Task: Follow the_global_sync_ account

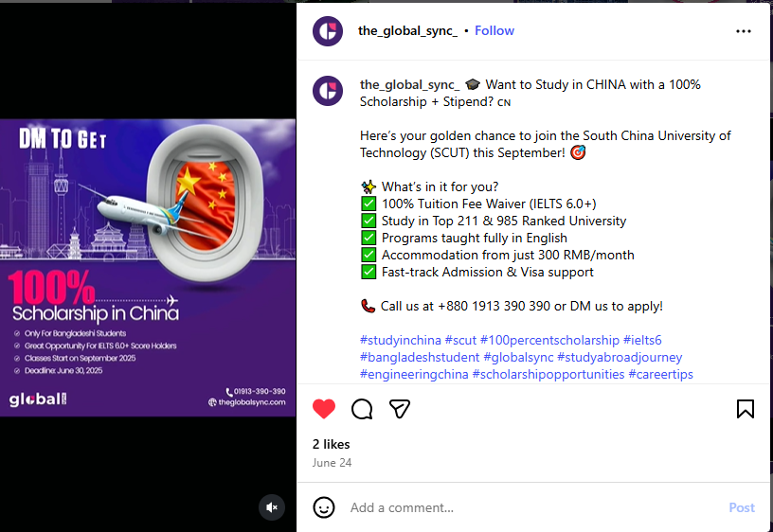Action: tap(494, 30)
